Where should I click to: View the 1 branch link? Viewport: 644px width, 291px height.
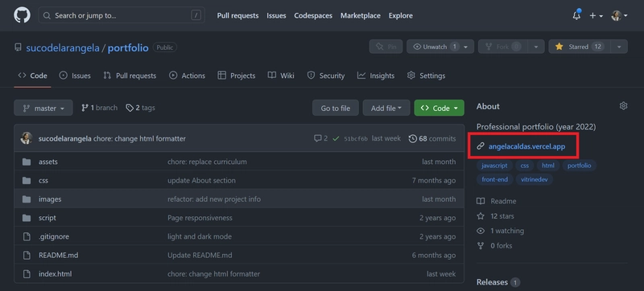coord(99,108)
